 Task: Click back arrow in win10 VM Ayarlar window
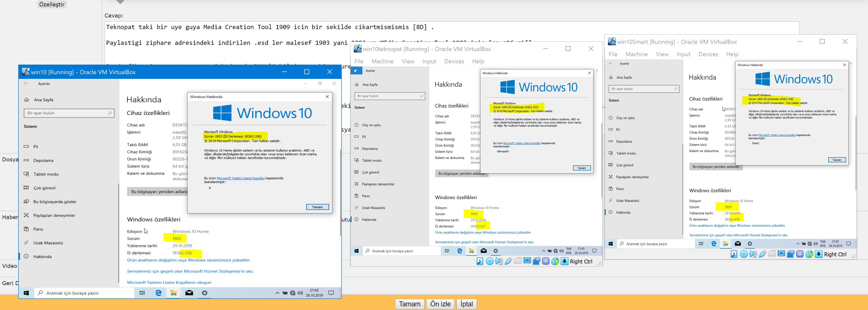click(26, 84)
